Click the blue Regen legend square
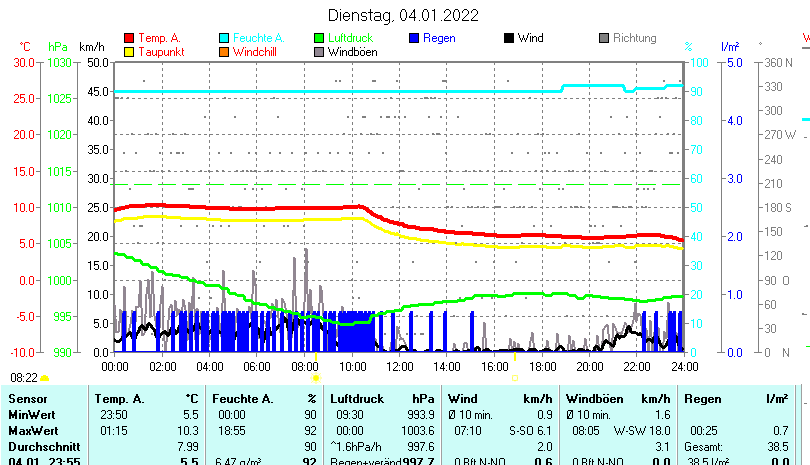 pos(415,38)
